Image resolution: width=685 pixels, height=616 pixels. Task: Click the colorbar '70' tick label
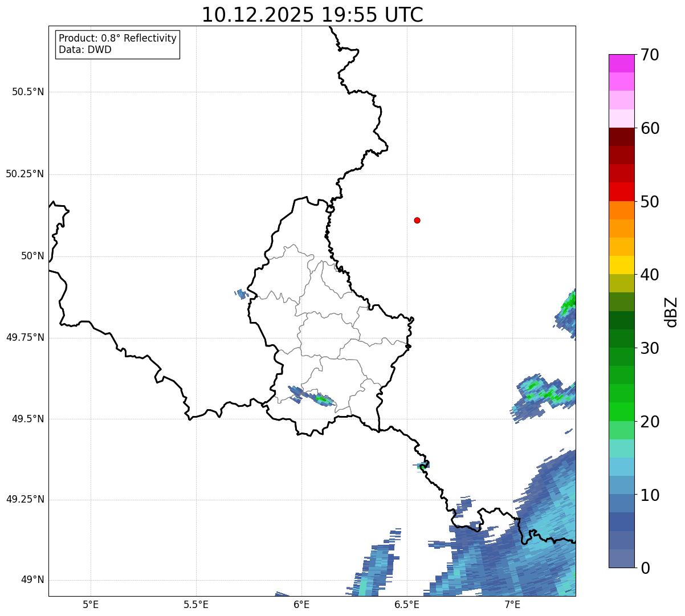[650, 55]
